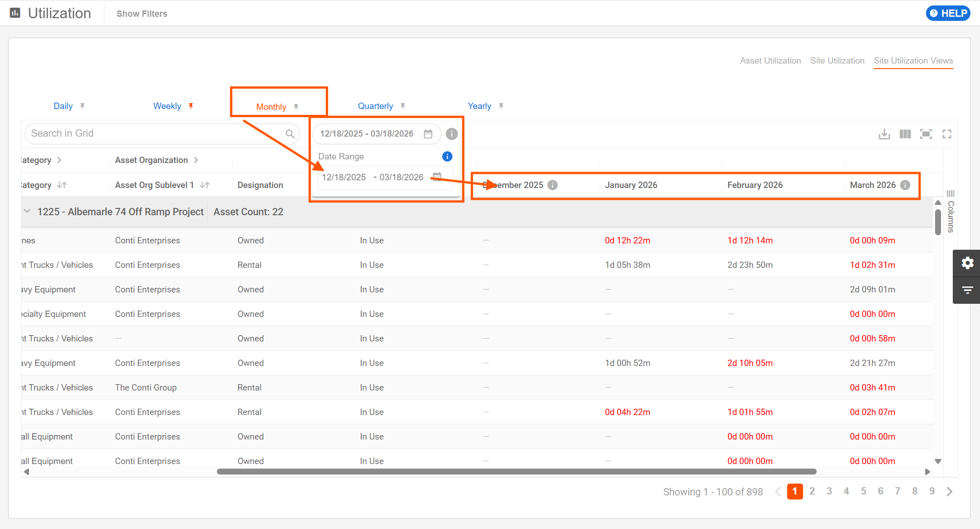Open the column chooser icon

pos(905,134)
